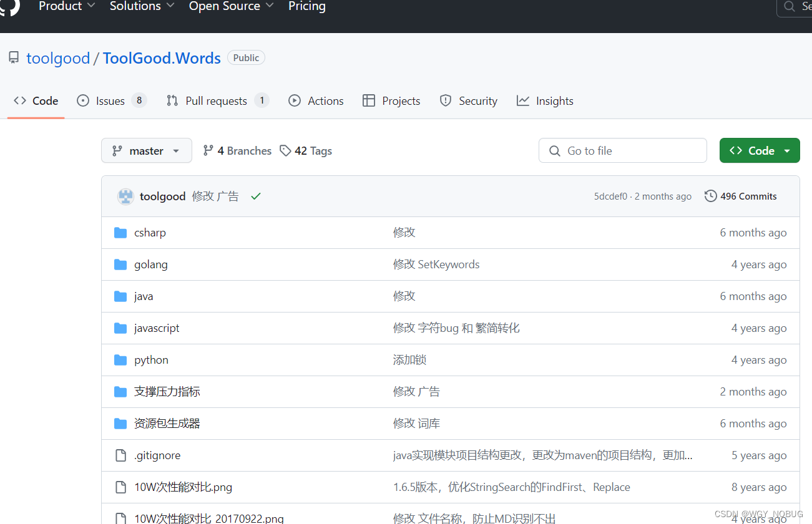Click the Pull requests merge icon
Screen dimensions: 812x524
172,100
